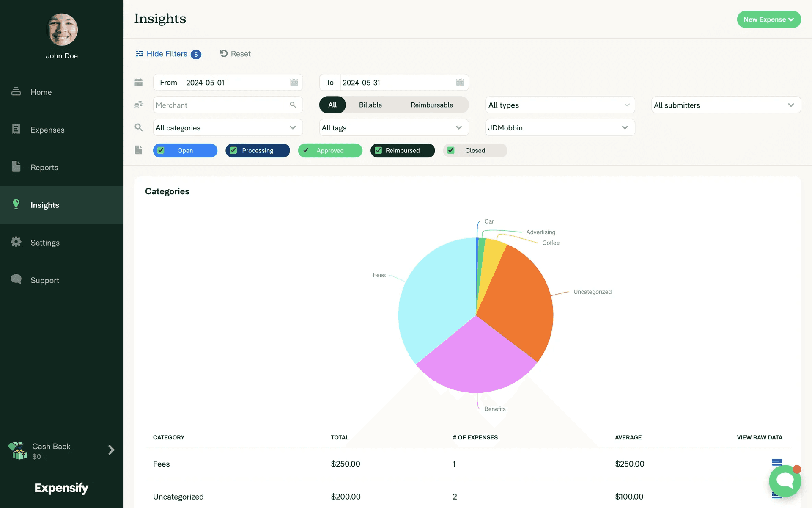Click the merchant search magnifier icon
The image size is (812, 508).
click(293, 105)
